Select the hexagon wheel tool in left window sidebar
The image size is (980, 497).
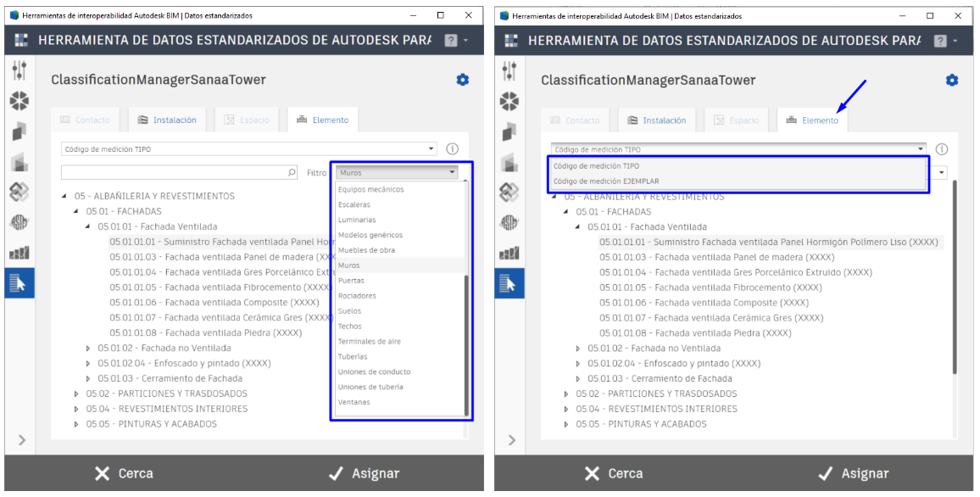[x=19, y=101]
